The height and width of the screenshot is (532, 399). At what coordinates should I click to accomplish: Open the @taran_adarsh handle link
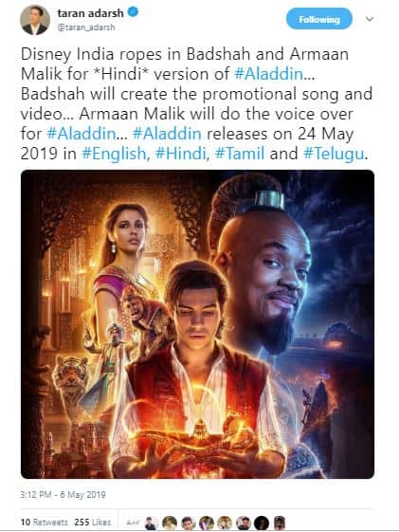pos(86,28)
